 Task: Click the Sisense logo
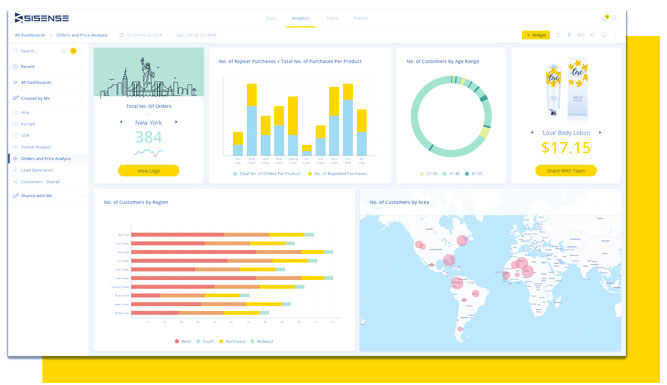tap(41, 18)
